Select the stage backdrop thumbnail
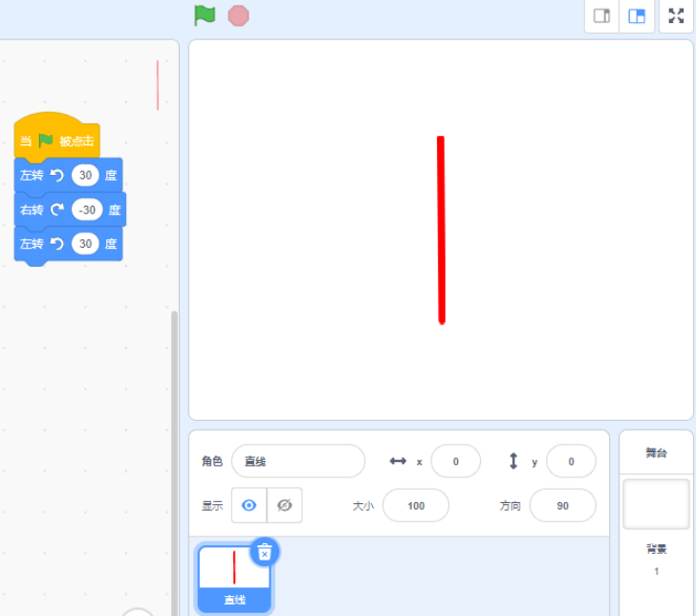Viewport: 696px width, 616px height. [656, 504]
